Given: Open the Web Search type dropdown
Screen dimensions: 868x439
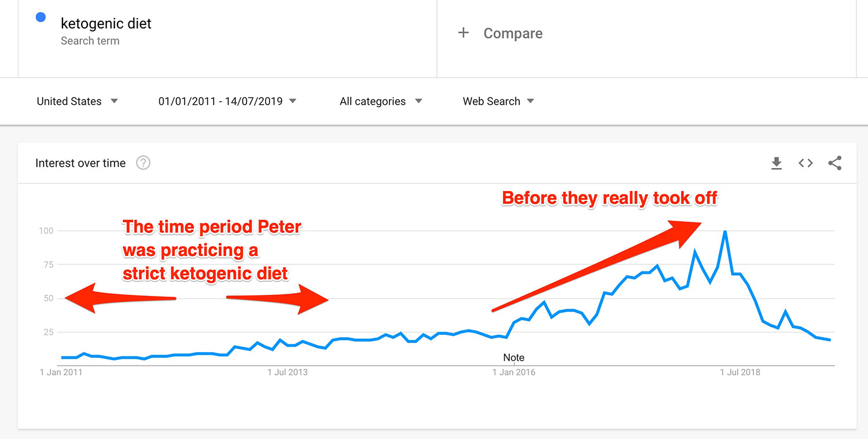Looking at the screenshot, I should 498,101.
